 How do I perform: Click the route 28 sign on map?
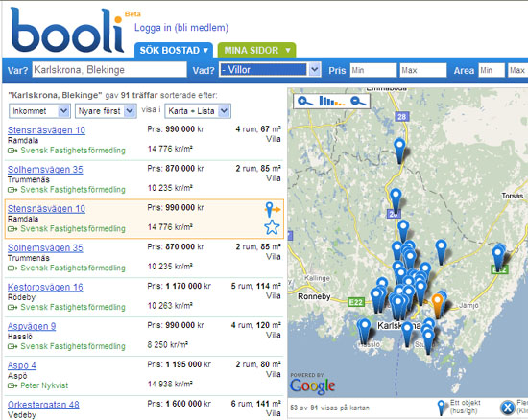pos(401,117)
